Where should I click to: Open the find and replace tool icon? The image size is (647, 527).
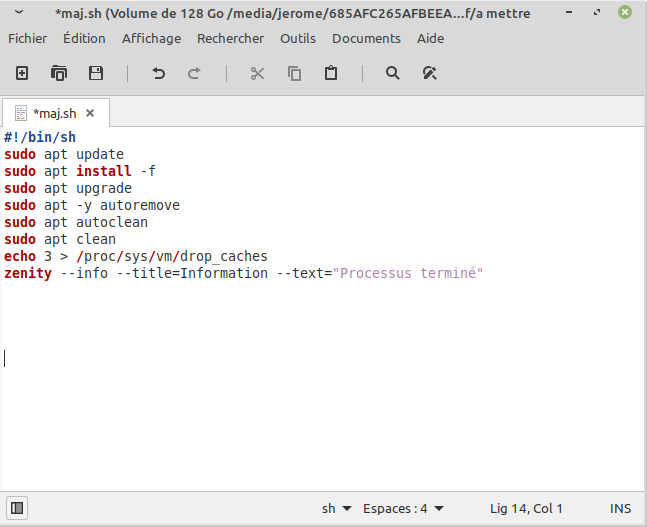[430, 73]
